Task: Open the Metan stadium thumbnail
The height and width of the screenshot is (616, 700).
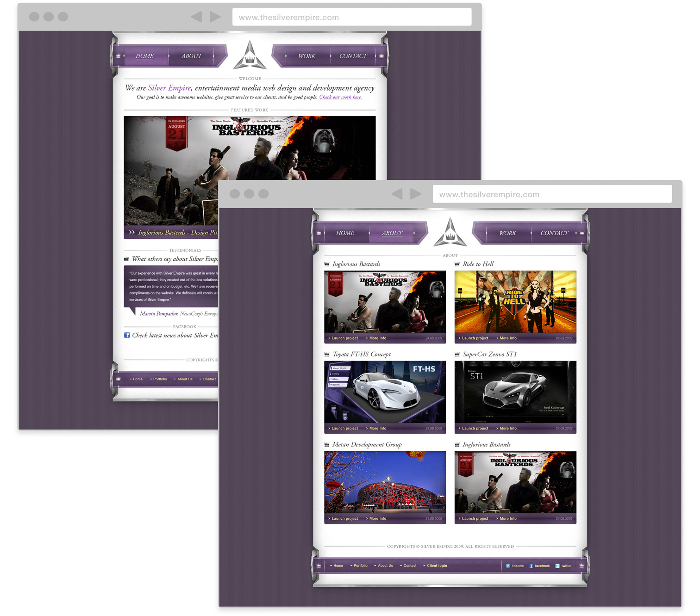Action: tap(385, 482)
